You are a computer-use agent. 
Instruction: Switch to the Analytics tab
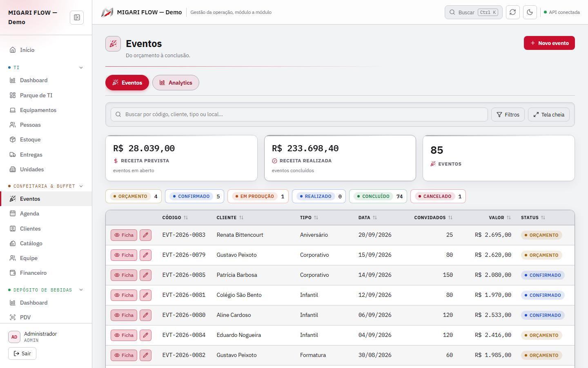(176, 83)
